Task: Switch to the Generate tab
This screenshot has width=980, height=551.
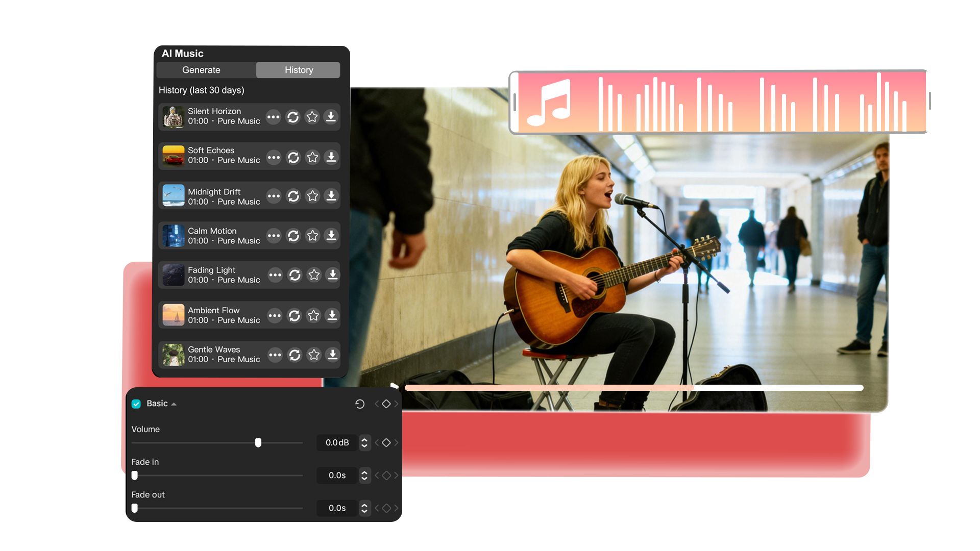Action: coord(202,70)
